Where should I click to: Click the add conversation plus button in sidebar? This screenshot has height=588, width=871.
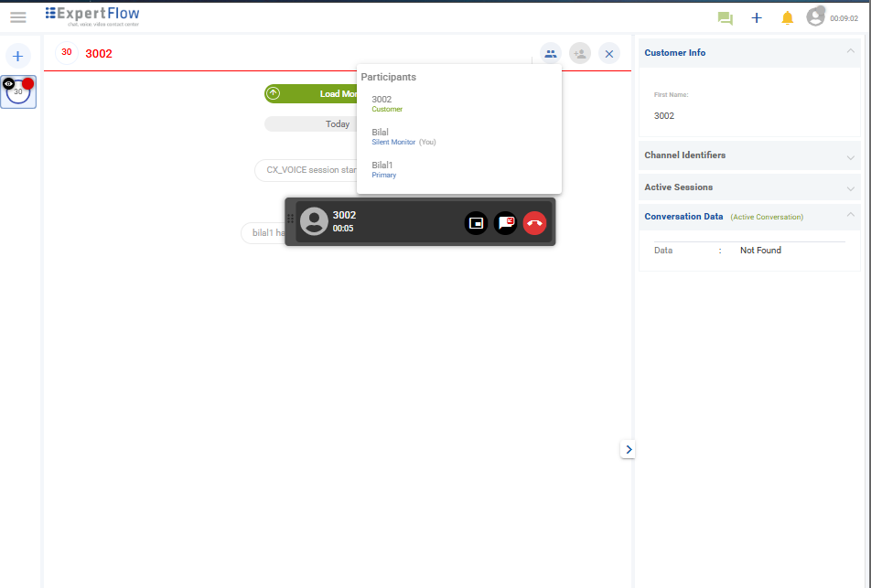click(x=17, y=56)
